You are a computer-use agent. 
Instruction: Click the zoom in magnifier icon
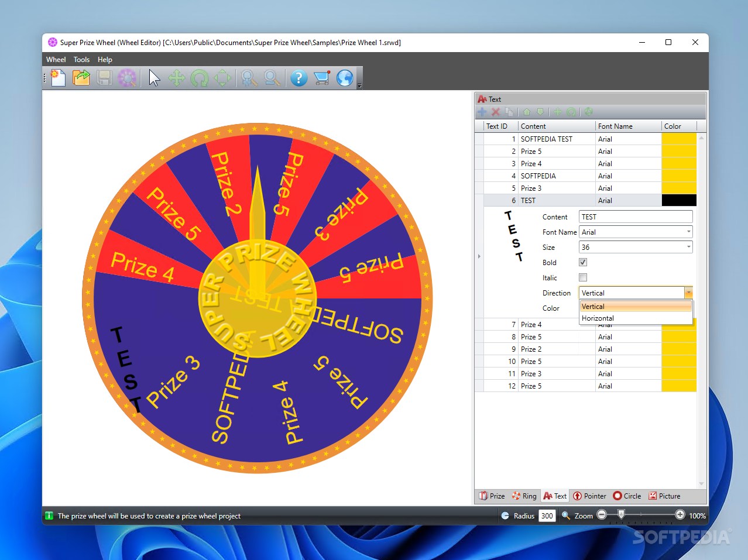point(249,78)
